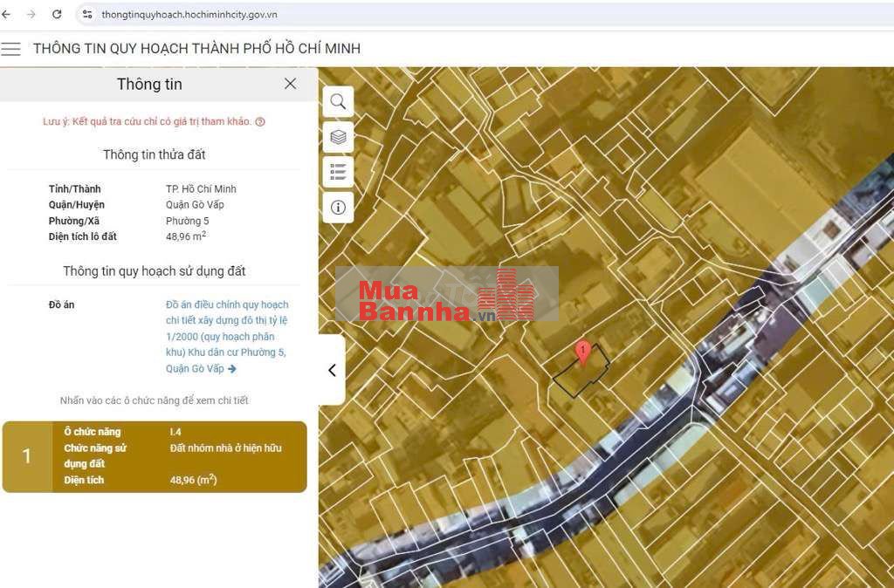Click the help icon beside the reference note
The image size is (894, 588).
[260, 122]
